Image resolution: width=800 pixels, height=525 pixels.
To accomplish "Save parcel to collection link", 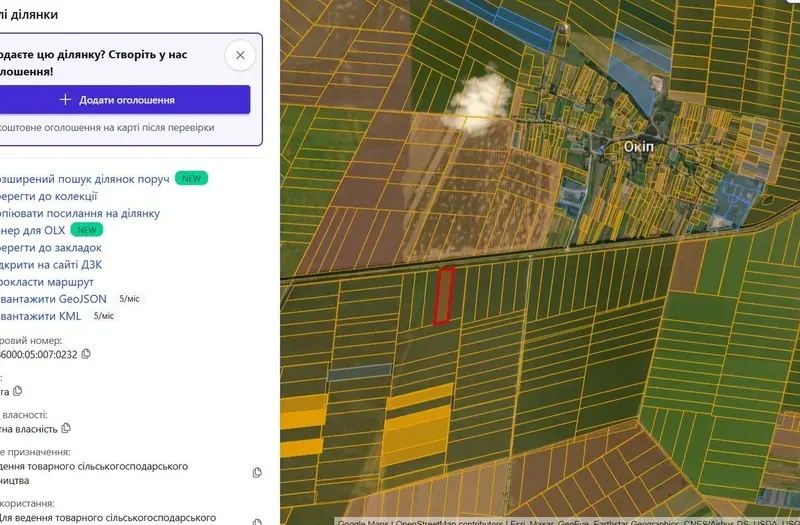I will (x=48, y=196).
